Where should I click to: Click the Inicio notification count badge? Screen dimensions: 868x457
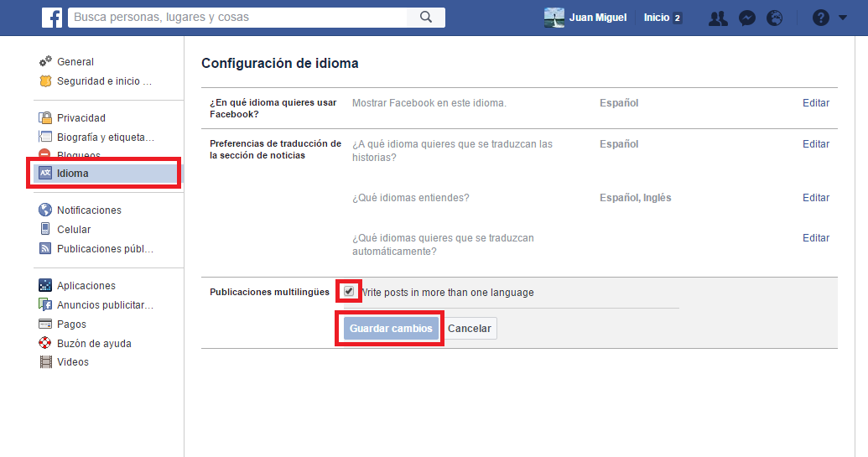pyautogui.click(x=677, y=18)
